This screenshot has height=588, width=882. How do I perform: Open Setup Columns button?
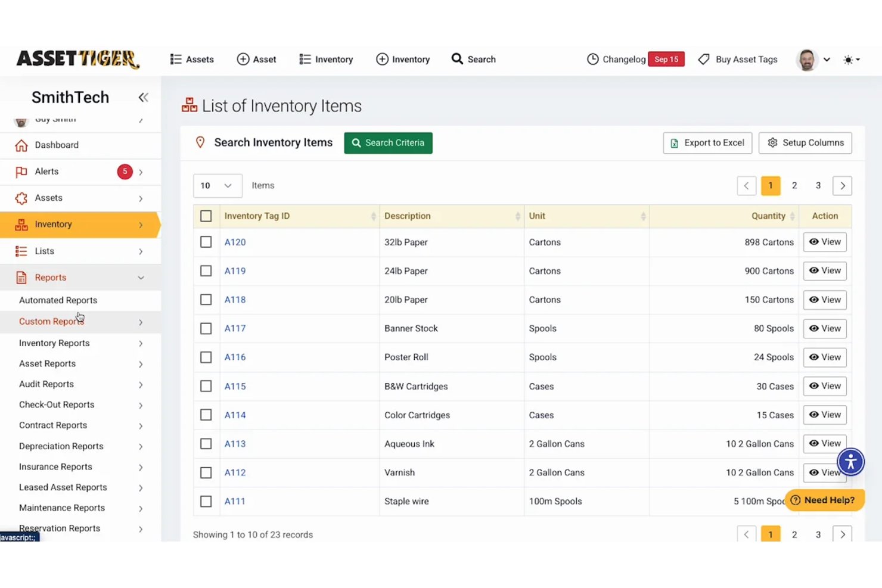click(805, 143)
